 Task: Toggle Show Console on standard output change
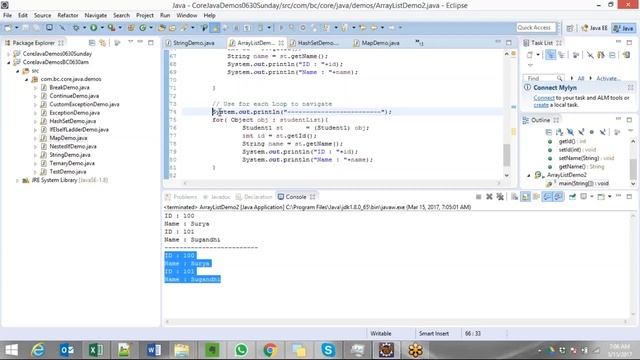pyautogui.click(x=547, y=197)
